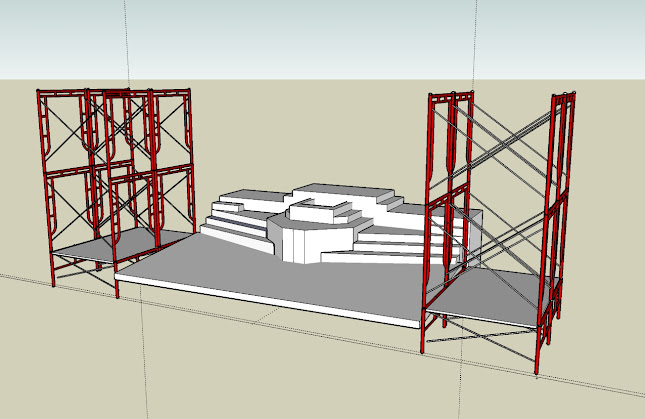Select the topmost white platform of the set

pyautogui.click(x=343, y=192)
